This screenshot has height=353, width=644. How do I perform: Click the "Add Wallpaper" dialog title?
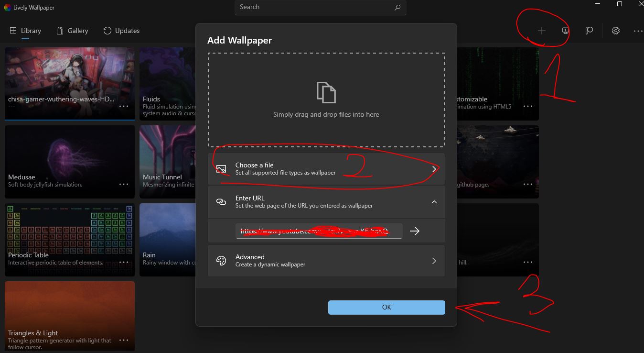[239, 40]
